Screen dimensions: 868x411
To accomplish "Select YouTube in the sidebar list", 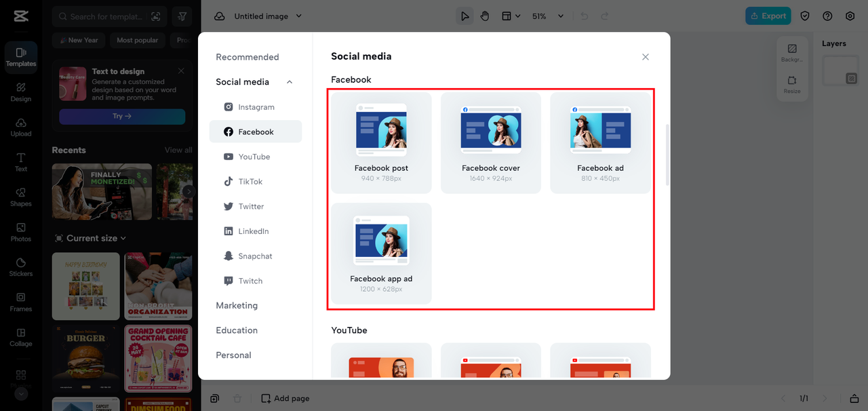I will (x=256, y=157).
